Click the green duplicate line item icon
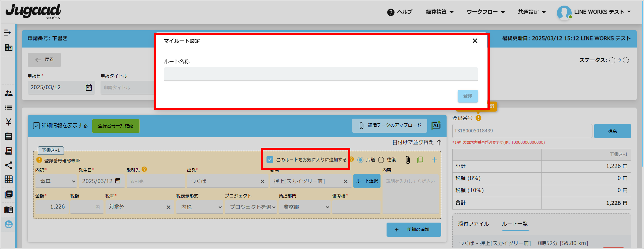644x249 pixels. pyautogui.click(x=420, y=160)
